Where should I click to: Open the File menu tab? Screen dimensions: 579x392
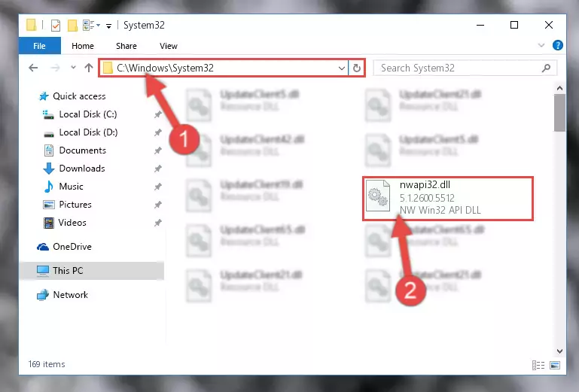point(39,46)
